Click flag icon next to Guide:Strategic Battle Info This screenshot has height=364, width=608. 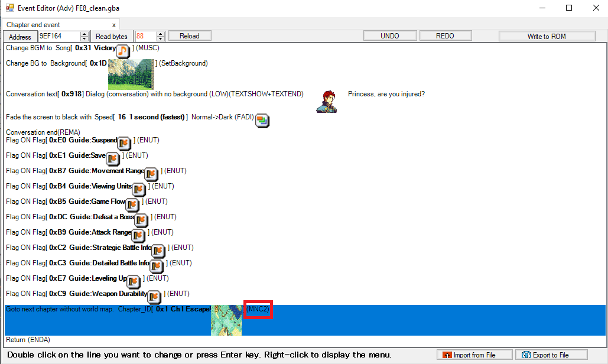tap(158, 251)
